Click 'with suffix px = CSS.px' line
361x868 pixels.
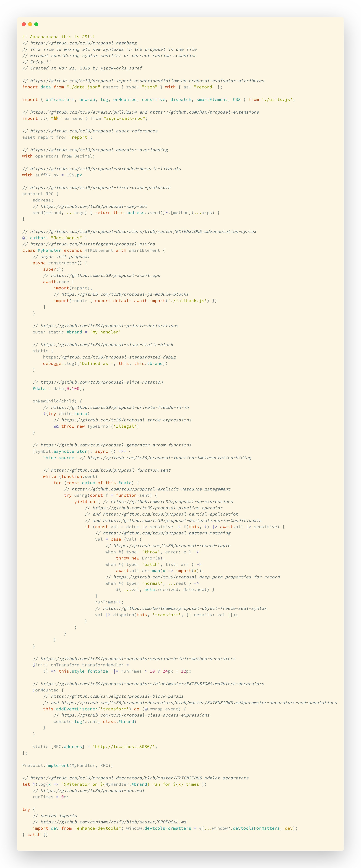point(52,175)
